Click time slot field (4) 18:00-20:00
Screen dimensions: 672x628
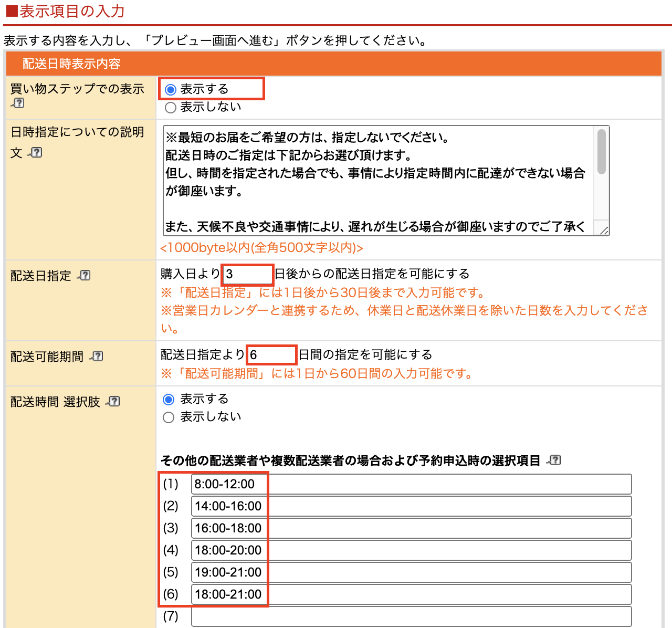tap(411, 550)
